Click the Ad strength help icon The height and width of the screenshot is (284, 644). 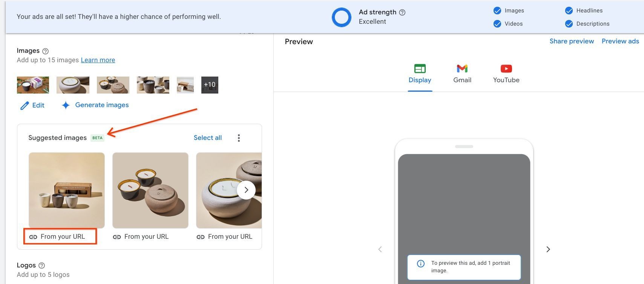pyautogui.click(x=402, y=12)
